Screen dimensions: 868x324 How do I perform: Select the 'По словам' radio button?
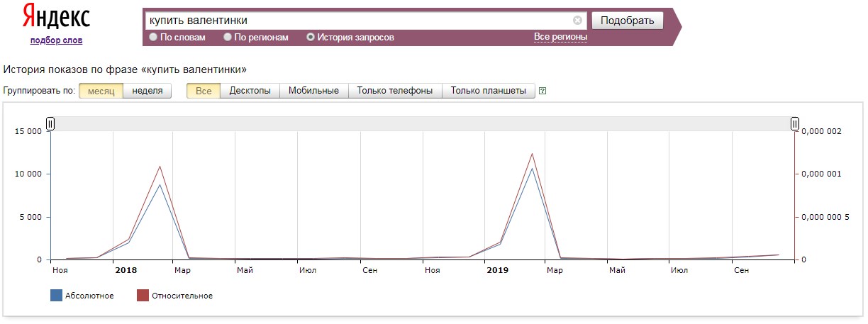pos(153,37)
